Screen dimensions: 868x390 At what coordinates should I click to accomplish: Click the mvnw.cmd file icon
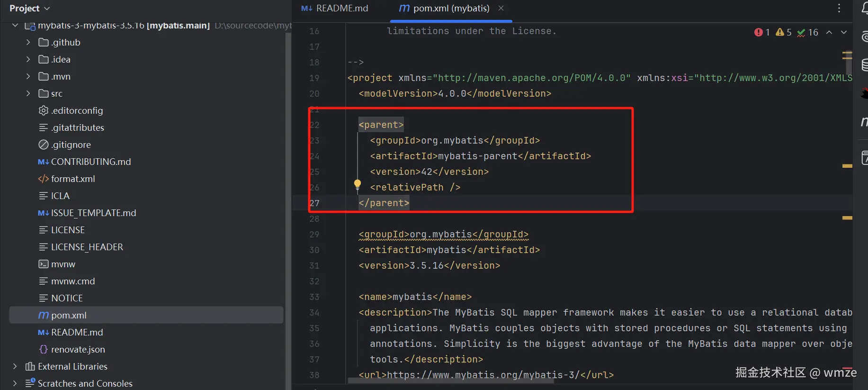coord(44,281)
